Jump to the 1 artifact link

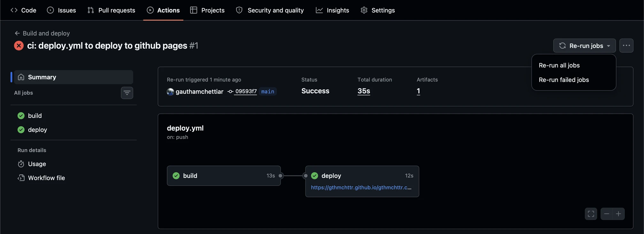[x=418, y=91]
